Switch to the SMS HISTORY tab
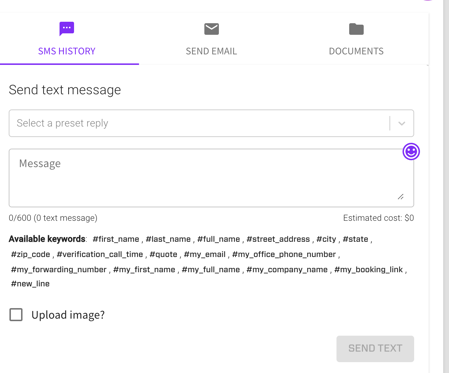This screenshot has width=449, height=373. coord(67,51)
